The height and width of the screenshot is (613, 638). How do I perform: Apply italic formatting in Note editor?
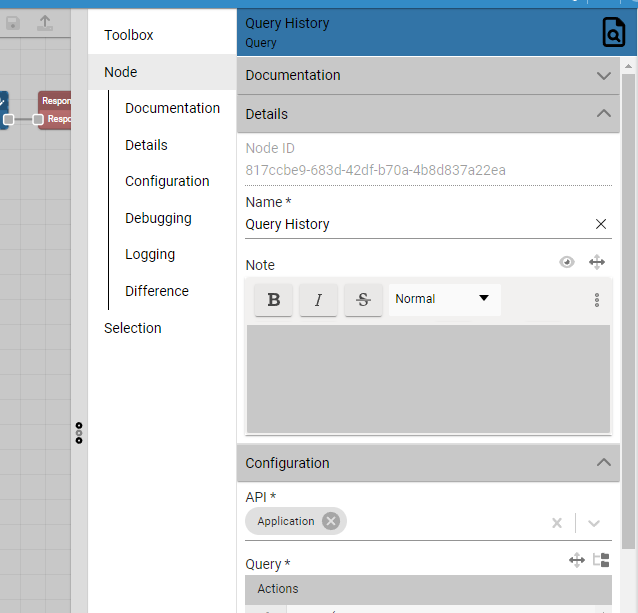click(x=318, y=299)
